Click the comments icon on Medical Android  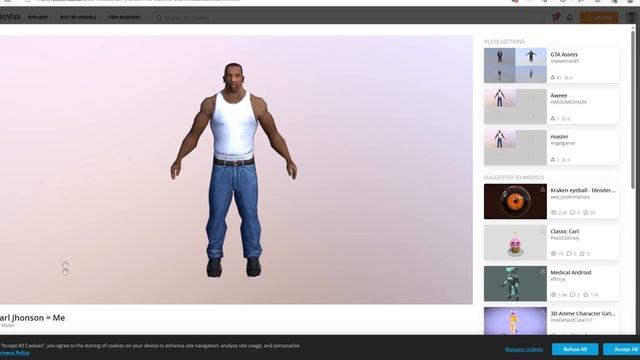[572, 295]
